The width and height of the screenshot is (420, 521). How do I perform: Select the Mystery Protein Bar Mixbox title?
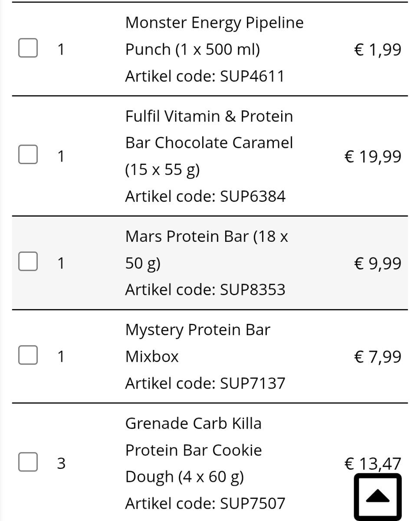tap(197, 343)
